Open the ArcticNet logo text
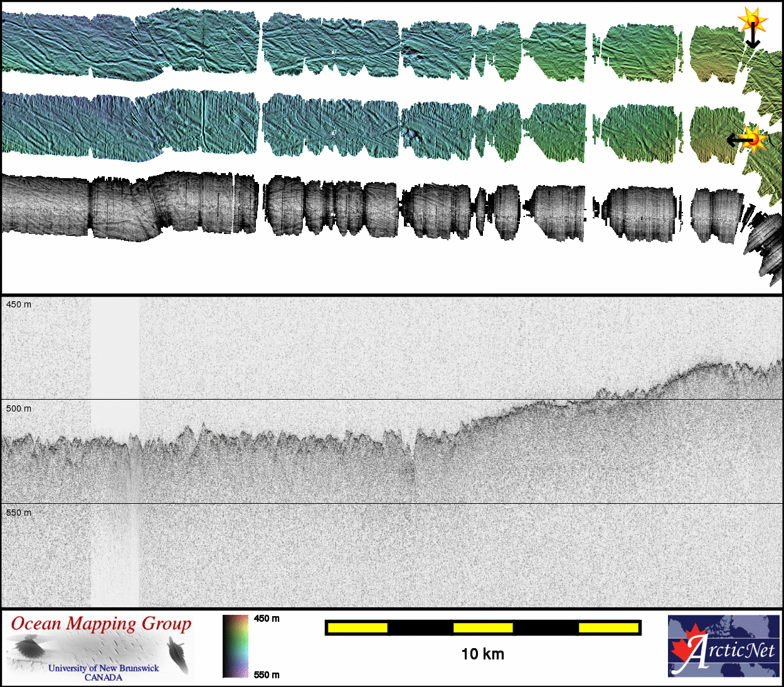 (734, 651)
